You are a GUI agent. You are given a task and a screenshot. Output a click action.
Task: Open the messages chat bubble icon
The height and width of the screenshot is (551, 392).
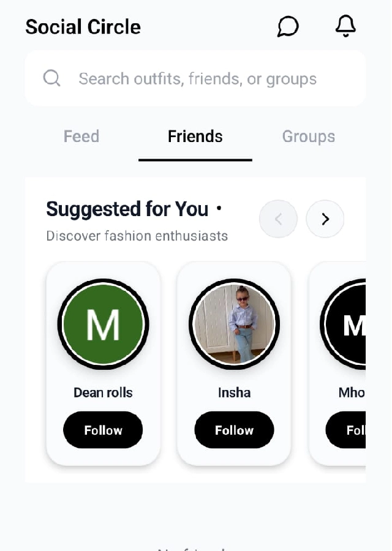pyautogui.click(x=288, y=27)
